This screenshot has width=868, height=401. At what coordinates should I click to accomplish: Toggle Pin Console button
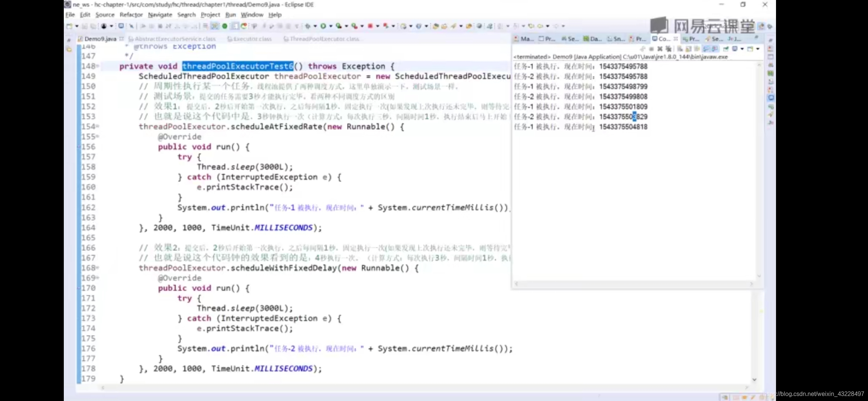[726, 49]
